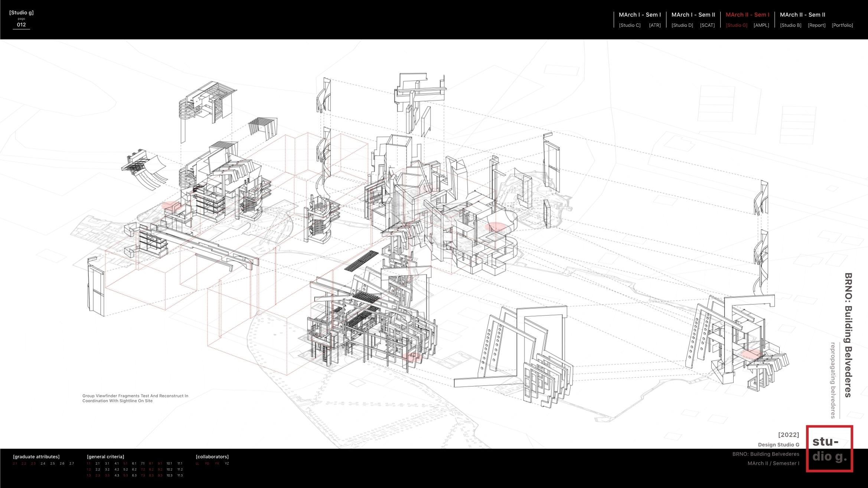
Task: Open the [SCAT] link
Action: (707, 25)
